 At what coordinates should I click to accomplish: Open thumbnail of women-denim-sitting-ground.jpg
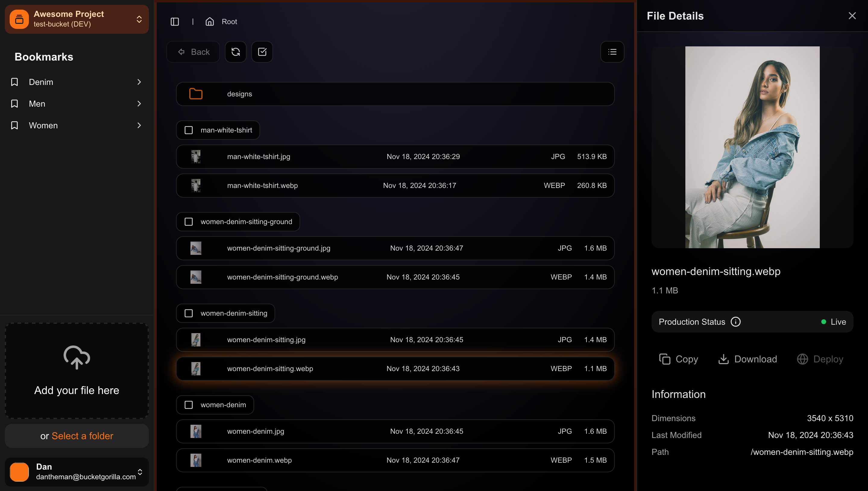click(196, 248)
